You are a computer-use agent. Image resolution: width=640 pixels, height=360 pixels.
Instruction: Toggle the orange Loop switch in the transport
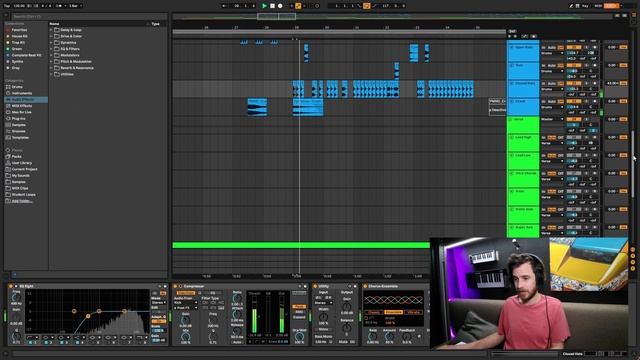click(366, 6)
